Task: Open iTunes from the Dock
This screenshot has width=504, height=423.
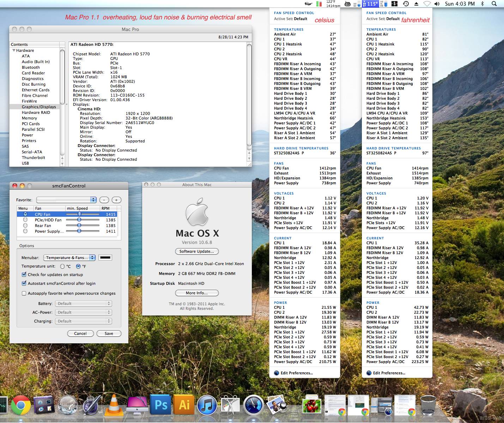Action: 207,405
